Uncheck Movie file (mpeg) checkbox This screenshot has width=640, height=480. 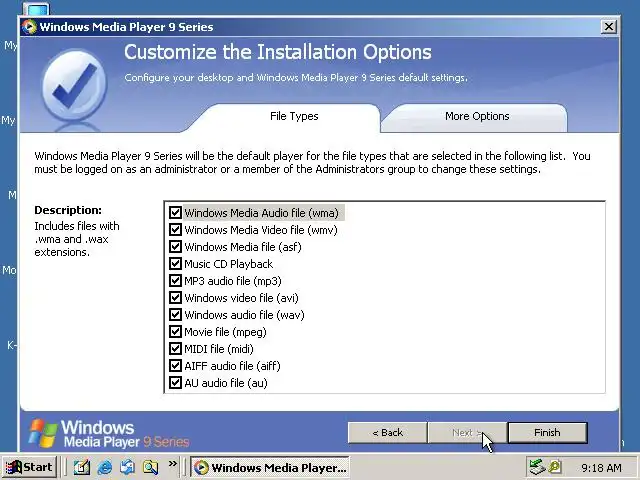pyautogui.click(x=175, y=332)
